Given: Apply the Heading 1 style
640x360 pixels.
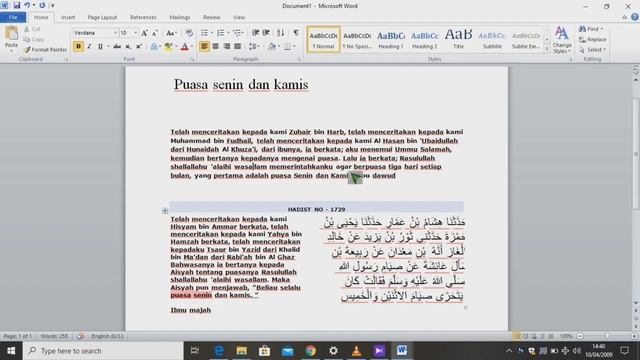Looking at the screenshot, I should [391, 40].
